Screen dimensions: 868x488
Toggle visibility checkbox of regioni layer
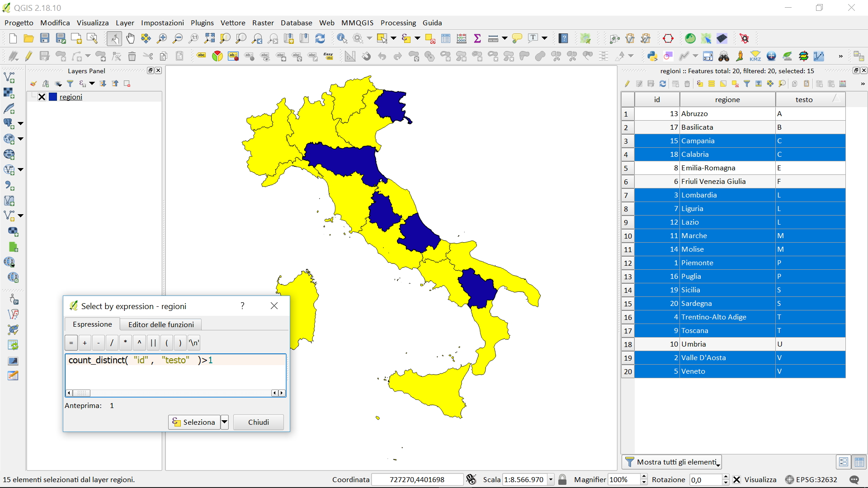tap(42, 97)
